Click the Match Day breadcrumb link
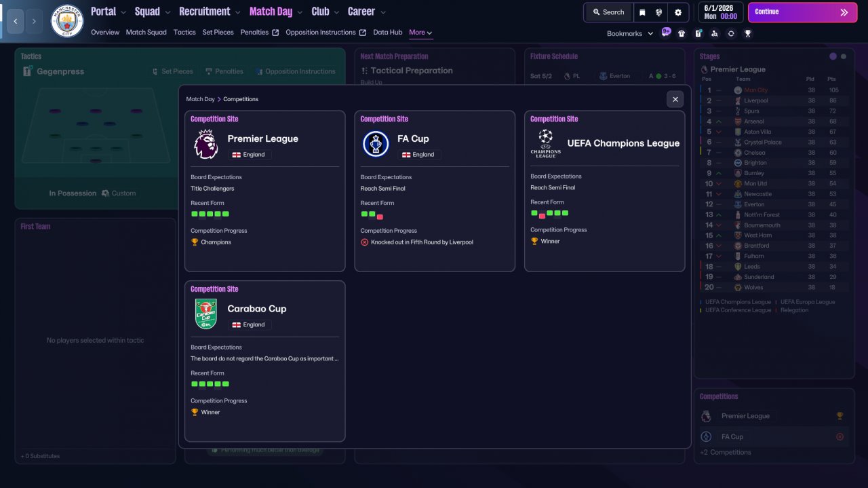This screenshot has height=488, width=868. 201,99
